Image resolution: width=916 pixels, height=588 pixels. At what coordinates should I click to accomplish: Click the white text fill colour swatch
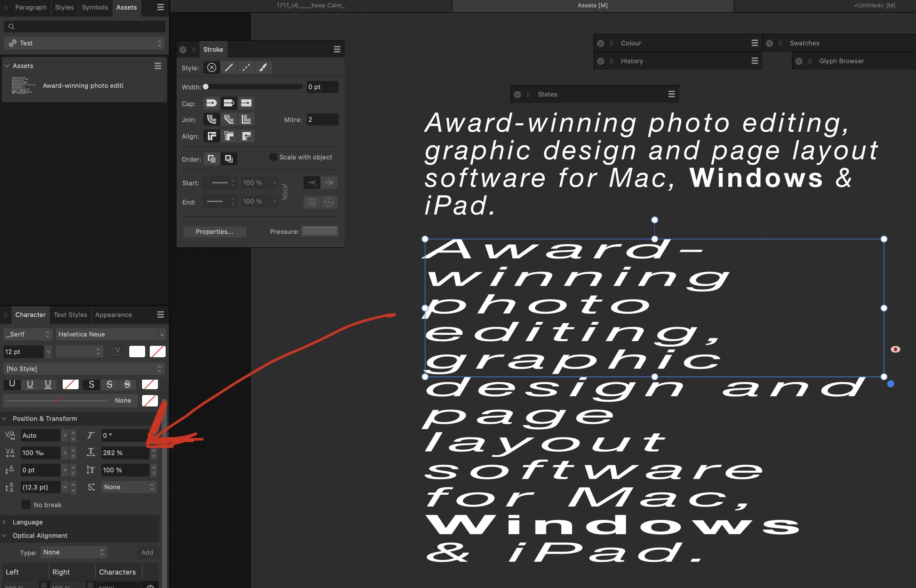[x=137, y=352]
